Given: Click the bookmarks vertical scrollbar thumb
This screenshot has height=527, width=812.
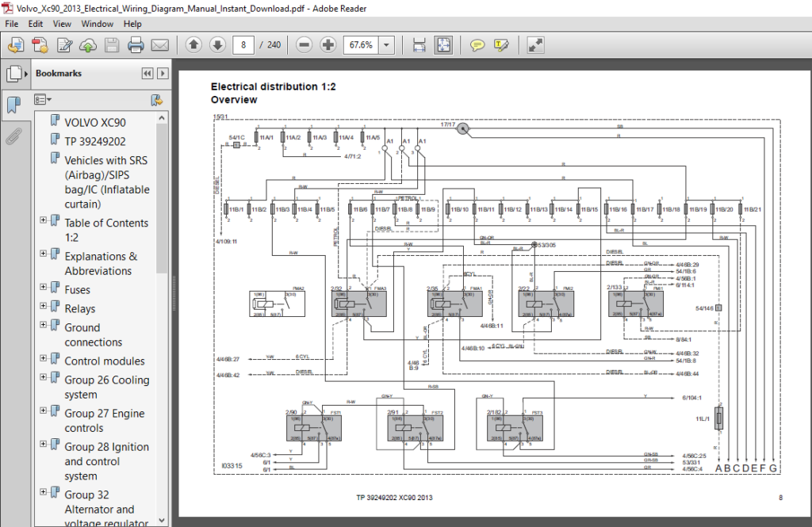Looking at the screenshot, I should tap(162, 199).
